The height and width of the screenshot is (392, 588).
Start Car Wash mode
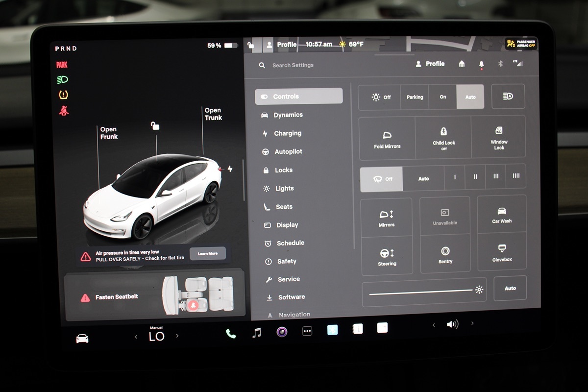click(502, 215)
